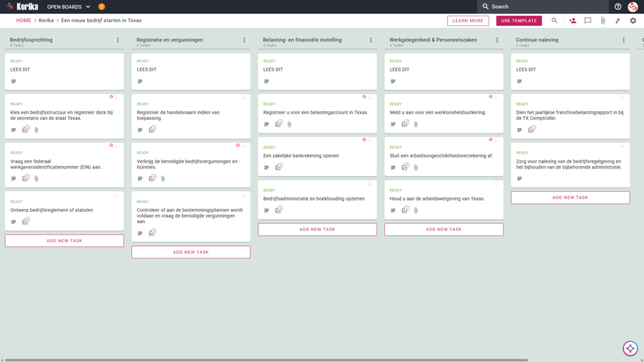Open the board team members icon
Viewport: 644px width, 362px height.
(572, 21)
